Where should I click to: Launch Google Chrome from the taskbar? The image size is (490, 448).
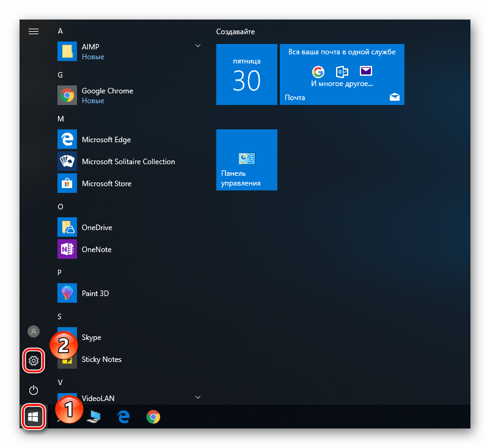pyautogui.click(x=153, y=417)
